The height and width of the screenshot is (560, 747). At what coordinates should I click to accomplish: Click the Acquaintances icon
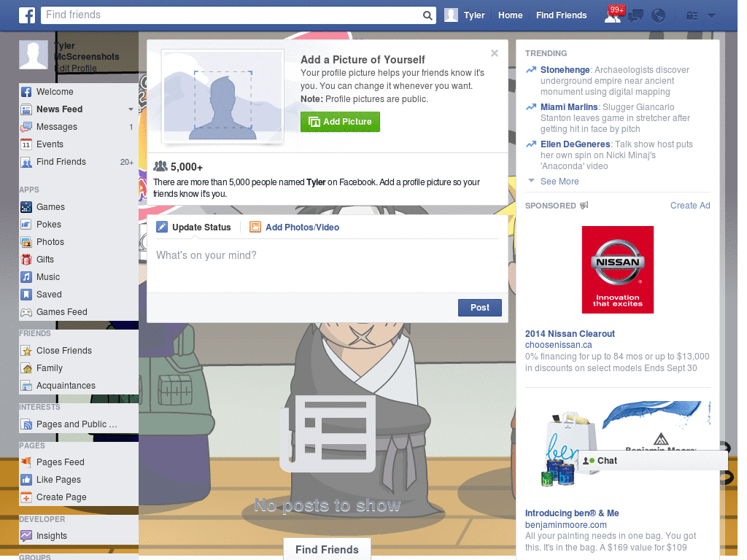[26, 386]
